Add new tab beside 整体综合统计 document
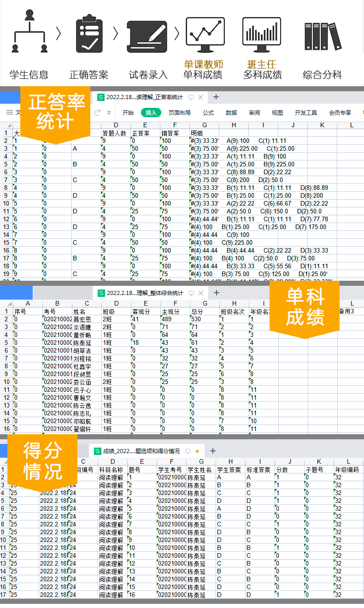Screen dimensions: 364x608 [x=217, y=293]
